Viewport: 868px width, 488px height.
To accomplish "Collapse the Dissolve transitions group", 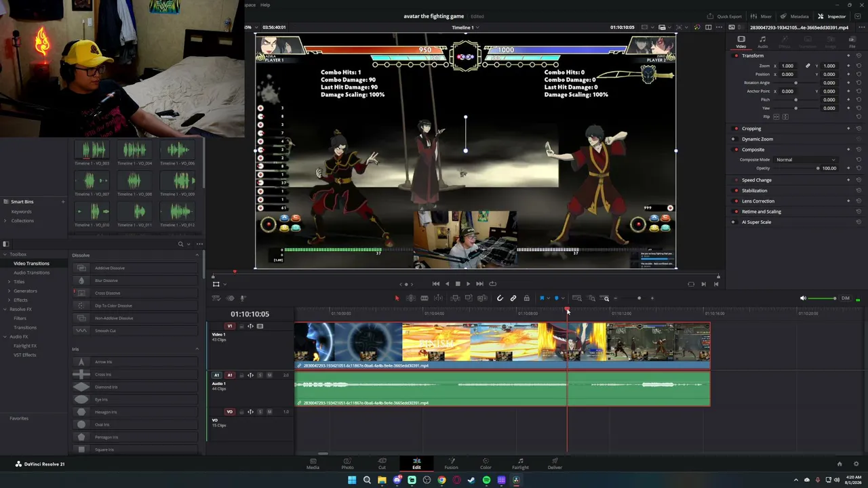I will (x=197, y=256).
